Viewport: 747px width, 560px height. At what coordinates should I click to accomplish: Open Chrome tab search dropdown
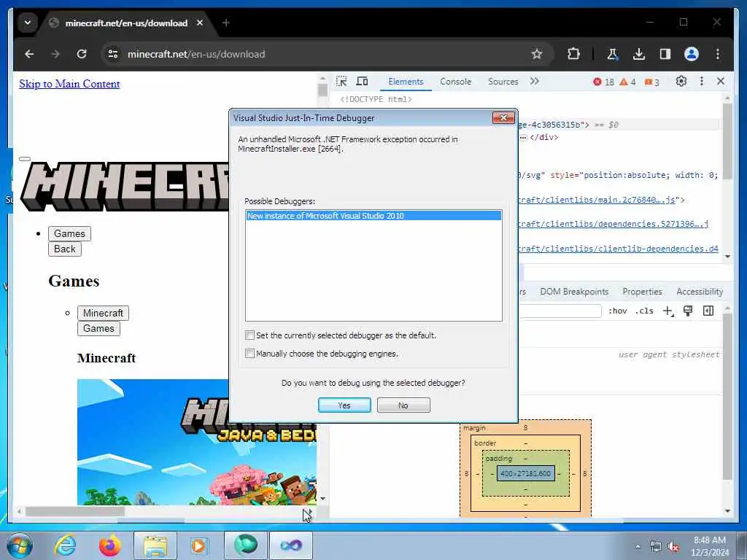tap(28, 23)
